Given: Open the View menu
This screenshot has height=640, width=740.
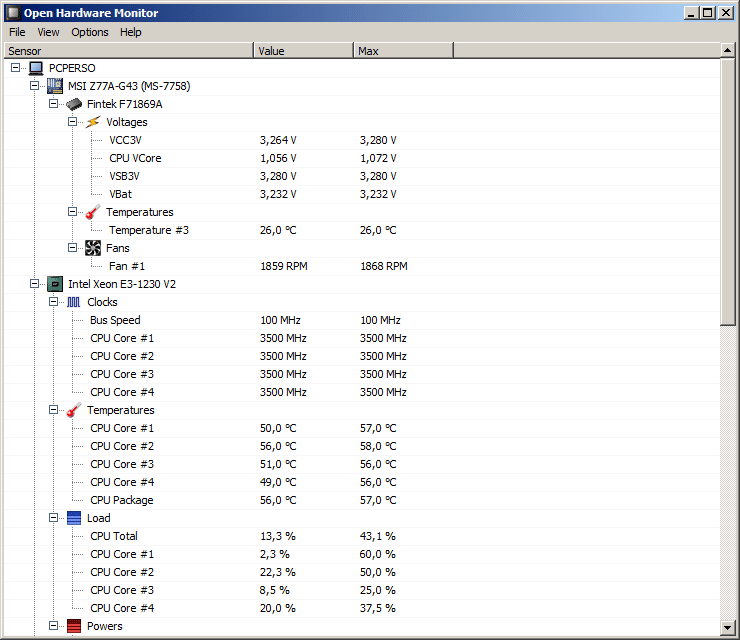Looking at the screenshot, I should pos(48,32).
